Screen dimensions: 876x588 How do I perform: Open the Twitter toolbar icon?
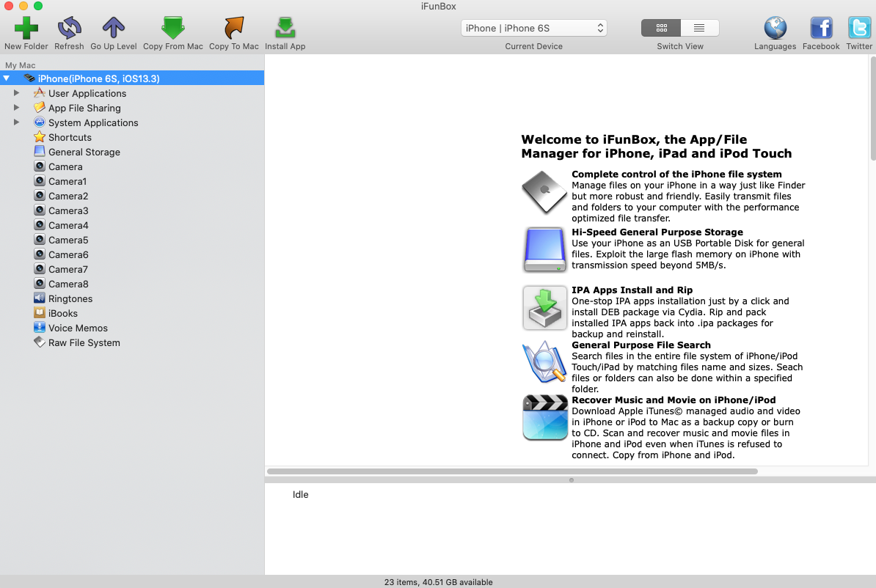click(858, 28)
